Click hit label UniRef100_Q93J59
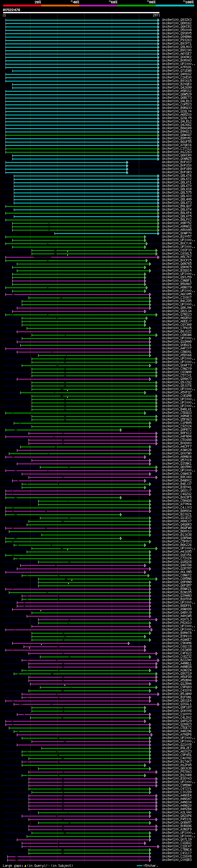This screenshot has width=197, height=868. click(x=177, y=277)
